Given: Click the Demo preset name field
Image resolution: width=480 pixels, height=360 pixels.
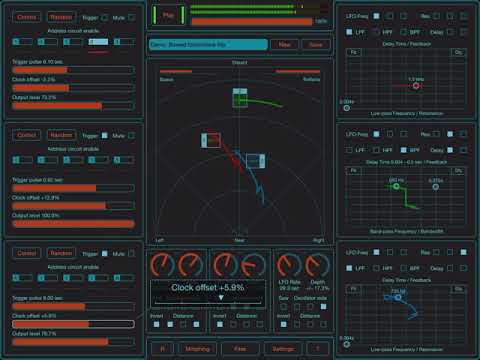Looking at the screenshot, I should (208, 45).
